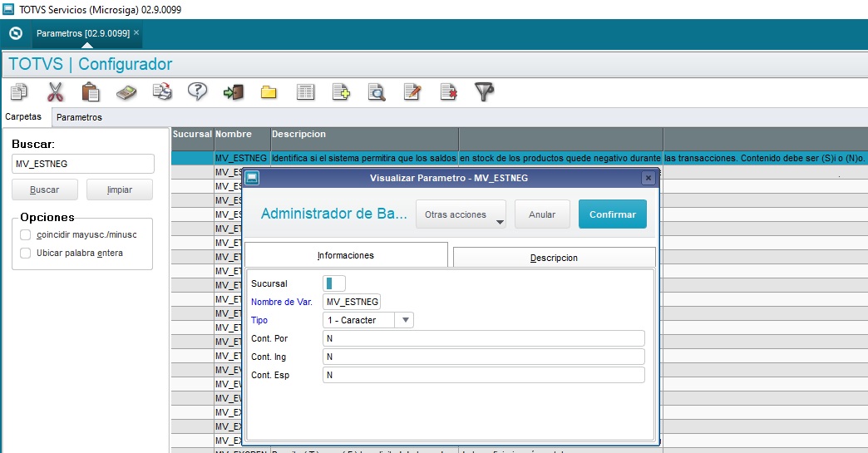Click the Anular button
The height and width of the screenshot is (453, 868).
542,214
